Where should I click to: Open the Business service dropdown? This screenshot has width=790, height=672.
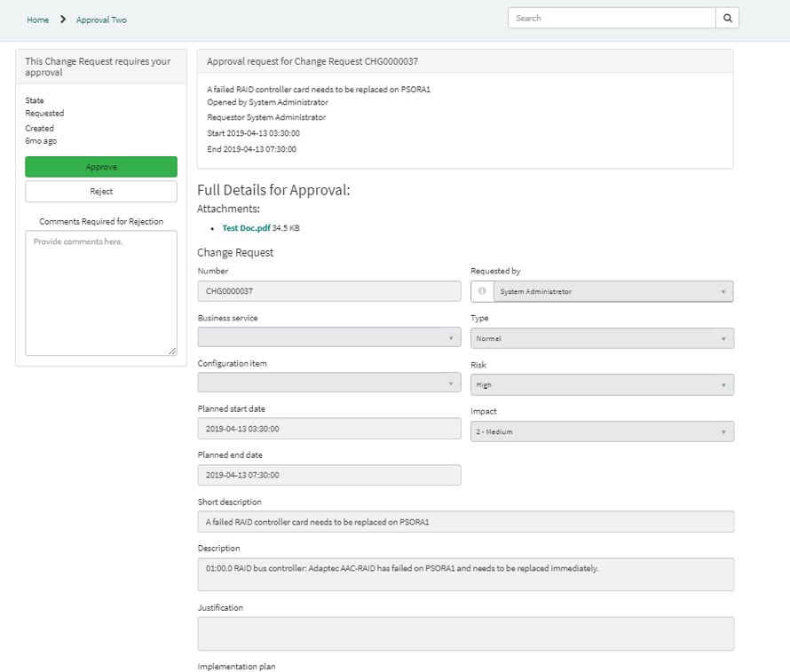point(329,337)
